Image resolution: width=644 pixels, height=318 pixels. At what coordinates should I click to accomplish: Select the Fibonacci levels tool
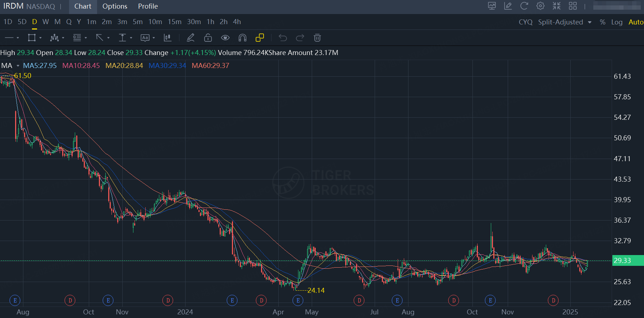click(77, 38)
